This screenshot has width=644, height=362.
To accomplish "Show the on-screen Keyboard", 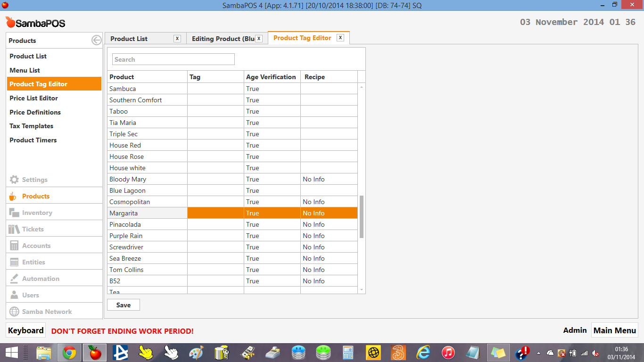I will (26, 330).
